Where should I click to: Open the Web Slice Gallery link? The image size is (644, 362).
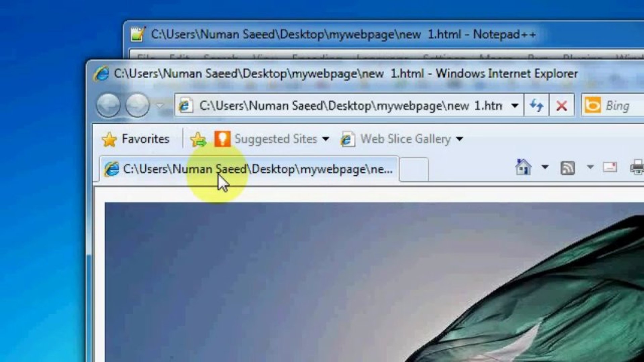tap(405, 139)
